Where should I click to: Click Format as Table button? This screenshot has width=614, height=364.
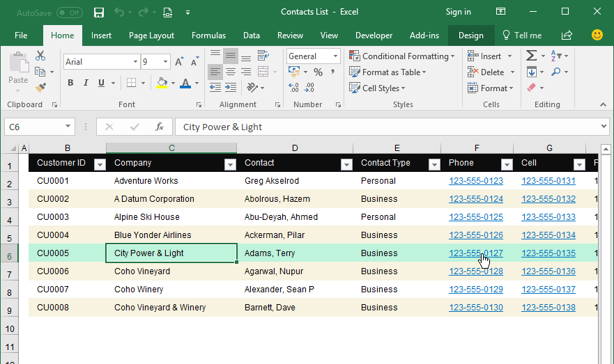click(x=387, y=72)
